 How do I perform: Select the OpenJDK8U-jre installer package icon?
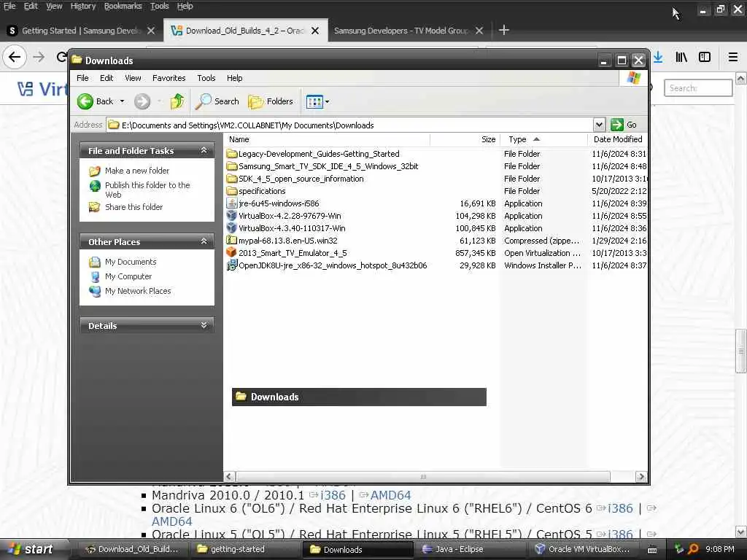231,265
